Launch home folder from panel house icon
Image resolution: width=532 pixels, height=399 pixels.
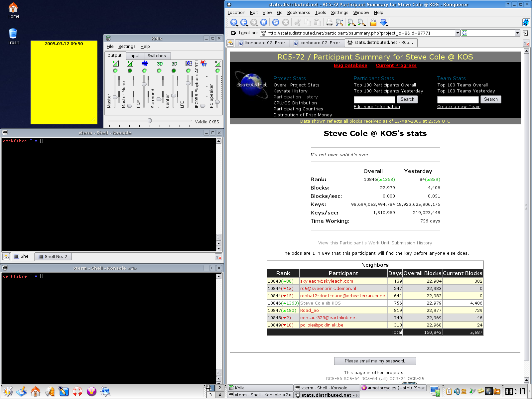pyautogui.click(x=36, y=391)
